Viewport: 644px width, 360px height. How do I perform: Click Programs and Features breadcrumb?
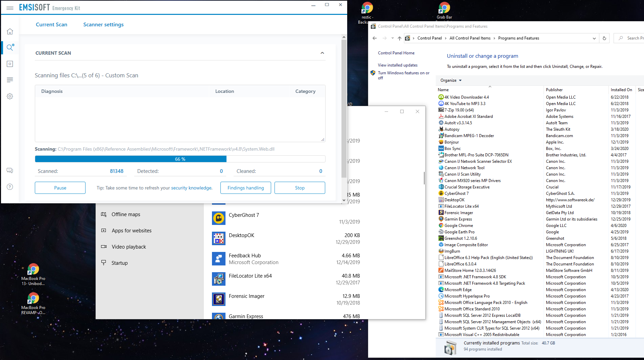pos(519,38)
